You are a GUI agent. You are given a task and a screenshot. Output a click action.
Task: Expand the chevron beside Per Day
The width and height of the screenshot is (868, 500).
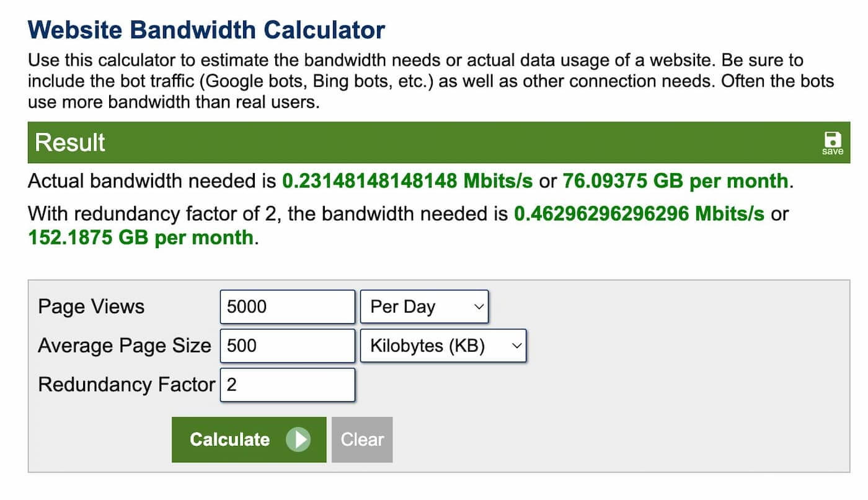pyautogui.click(x=478, y=307)
